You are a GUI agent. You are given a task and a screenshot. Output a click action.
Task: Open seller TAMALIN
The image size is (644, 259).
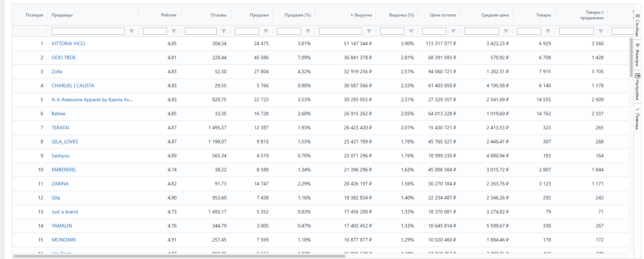coord(62,226)
